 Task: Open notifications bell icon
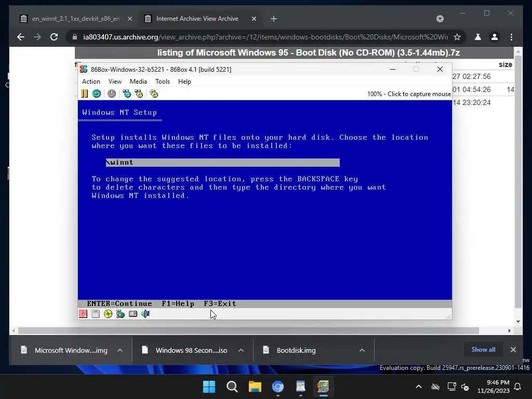518,387
